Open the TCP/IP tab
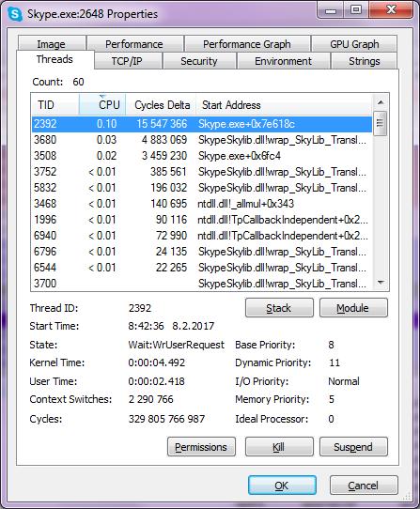The width and height of the screenshot is (420, 509). tap(128, 61)
